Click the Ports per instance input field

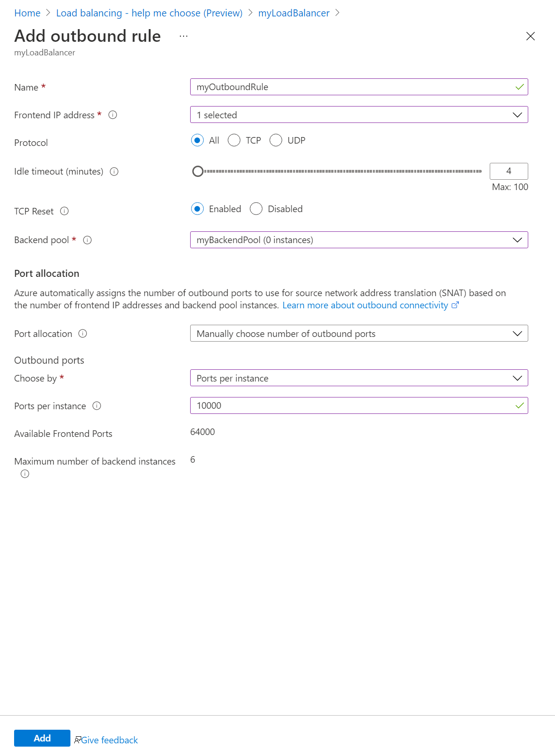pyautogui.click(x=352, y=406)
